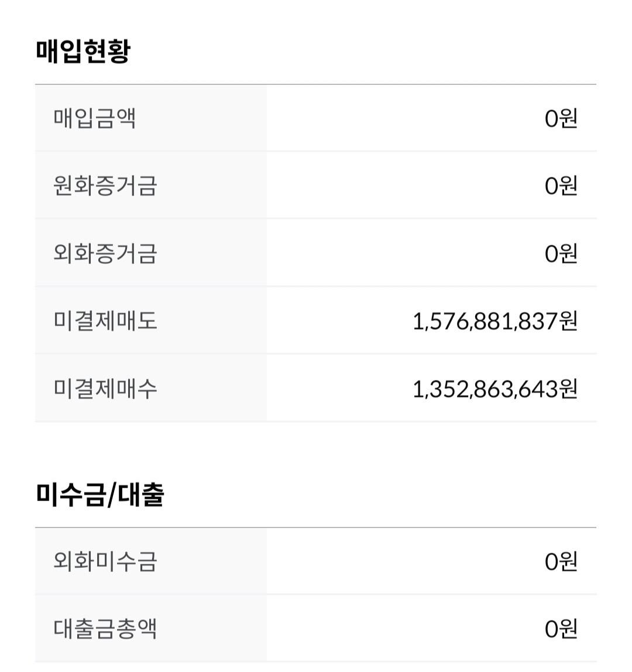Select the 미결제매도 label cell
The width and height of the screenshot is (632, 672).
click(105, 321)
